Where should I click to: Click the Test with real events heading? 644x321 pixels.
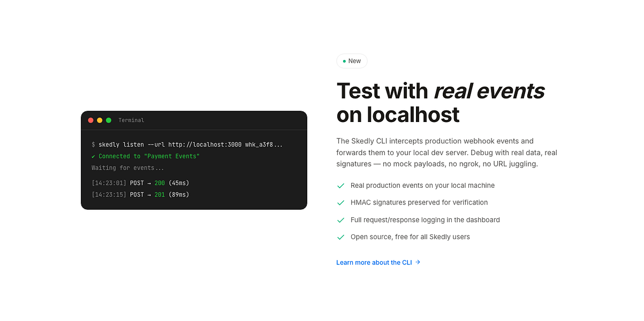pyautogui.click(x=441, y=103)
